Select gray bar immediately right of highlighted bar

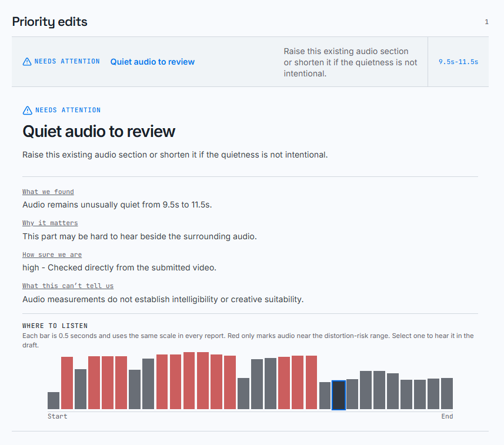coord(352,394)
